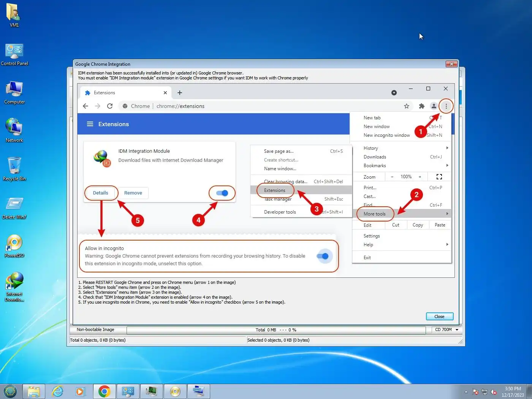Open the network tray icon

click(484, 392)
